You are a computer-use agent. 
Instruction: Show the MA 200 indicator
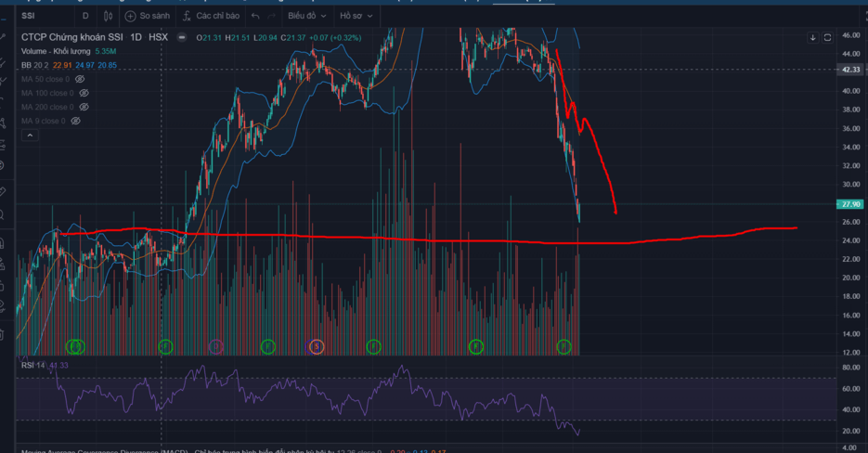(84, 107)
